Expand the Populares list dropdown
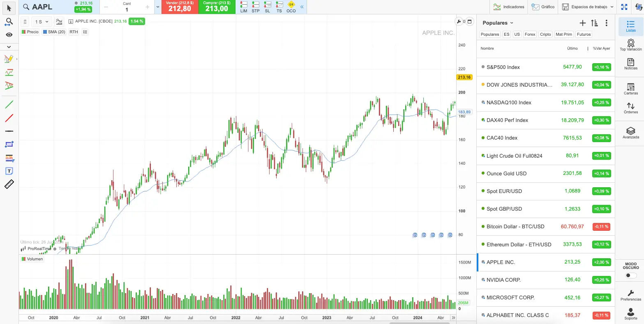 [x=498, y=23]
